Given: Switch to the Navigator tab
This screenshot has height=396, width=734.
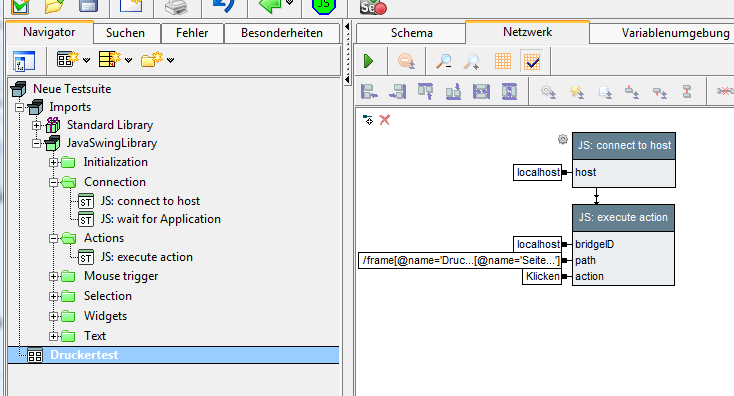Looking at the screenshot, I should [49, 32].
